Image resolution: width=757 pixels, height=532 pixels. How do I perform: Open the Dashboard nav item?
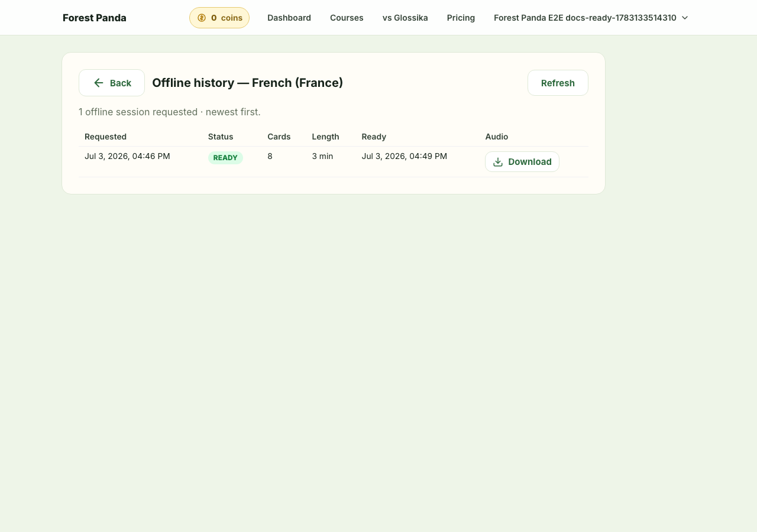289,18
